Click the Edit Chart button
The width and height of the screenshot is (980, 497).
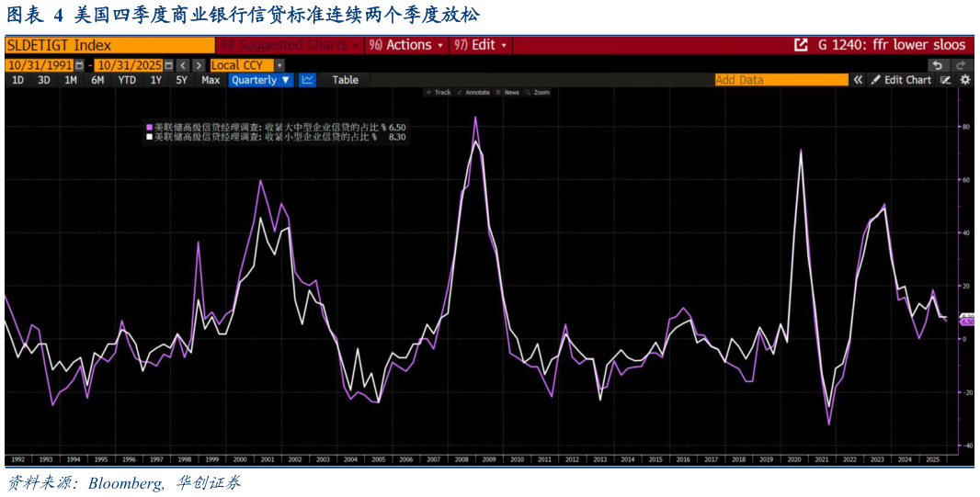tap(902, 80)
